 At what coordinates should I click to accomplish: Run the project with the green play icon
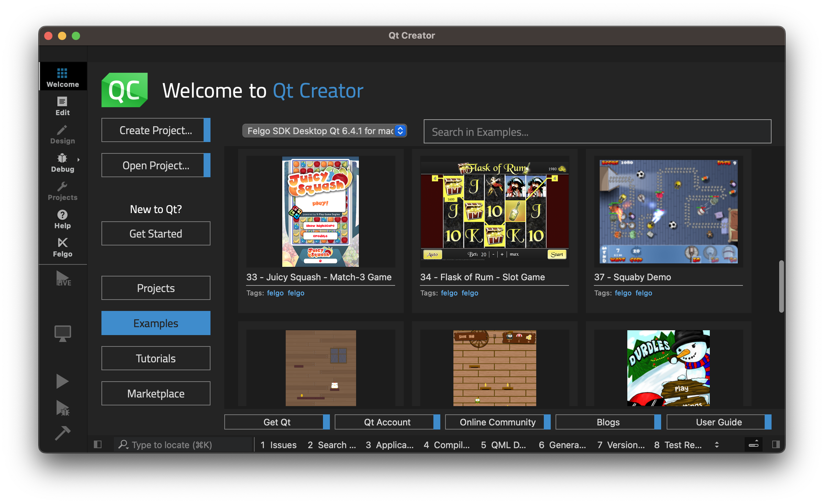(x=62, y=381)
